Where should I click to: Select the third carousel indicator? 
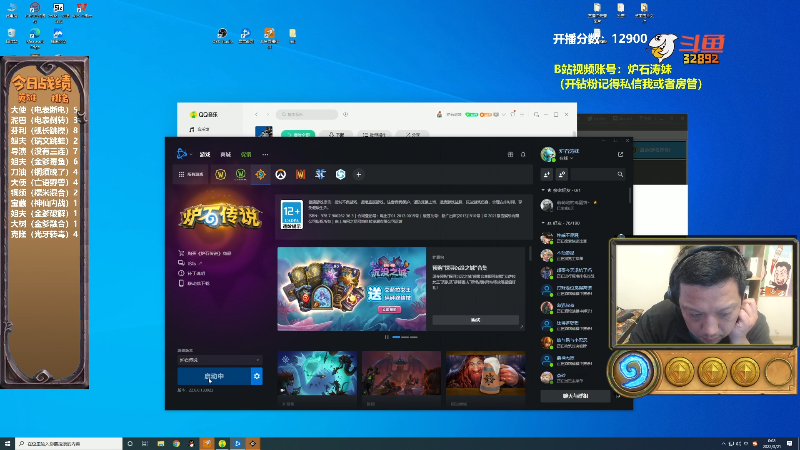tap(414, 337)
